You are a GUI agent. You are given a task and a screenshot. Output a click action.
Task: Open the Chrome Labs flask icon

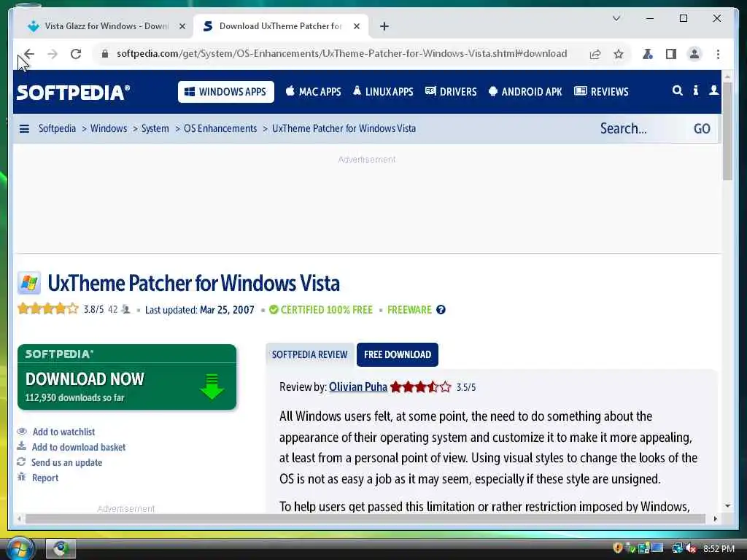coord(648,54)
